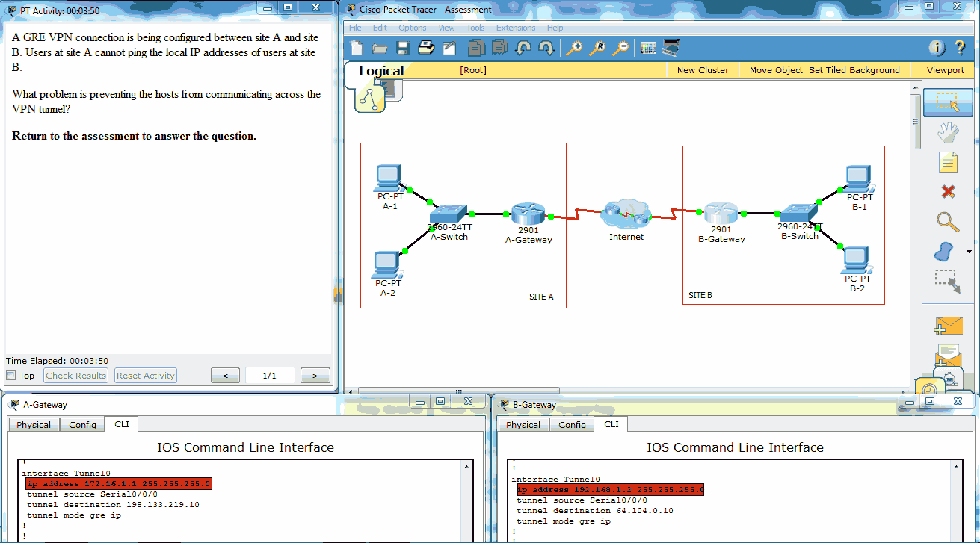
Task: Open the Tools menu
Action: (x=475, y=28)
